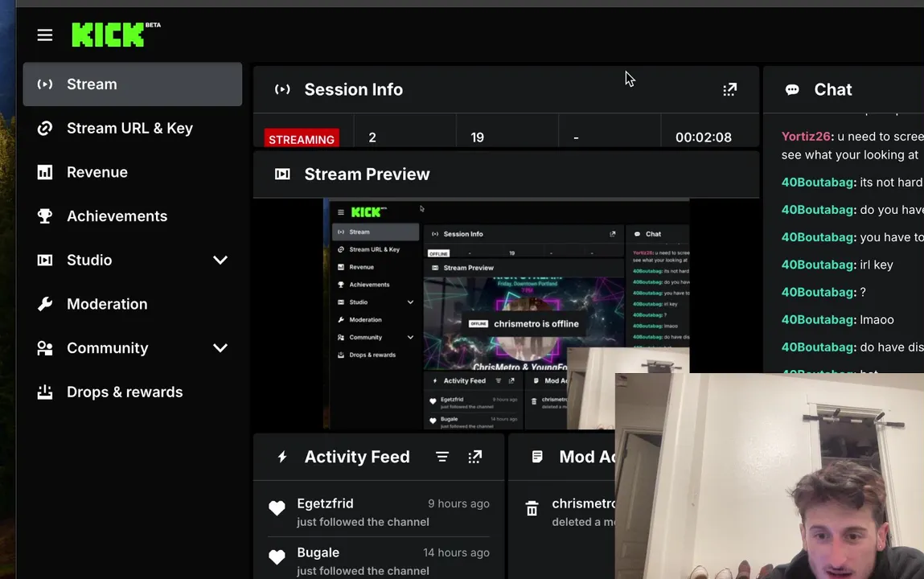Image resolution: width=924 pixels, height=579 pixels.
Task: Click the Stream broadcast icon in the sidebar
Action: 45,84
